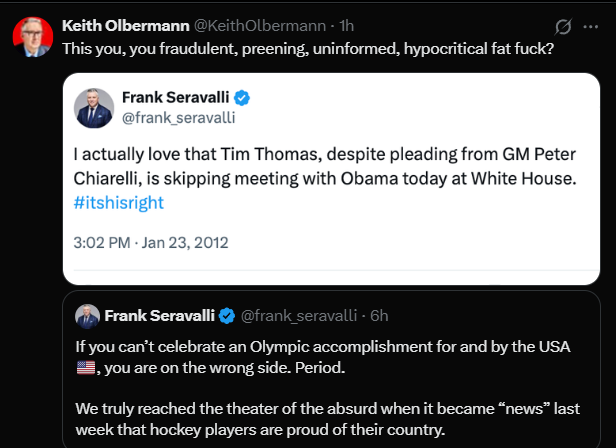Click Frank Seravalli's name in dark quoted post

[x=159, y=316]
